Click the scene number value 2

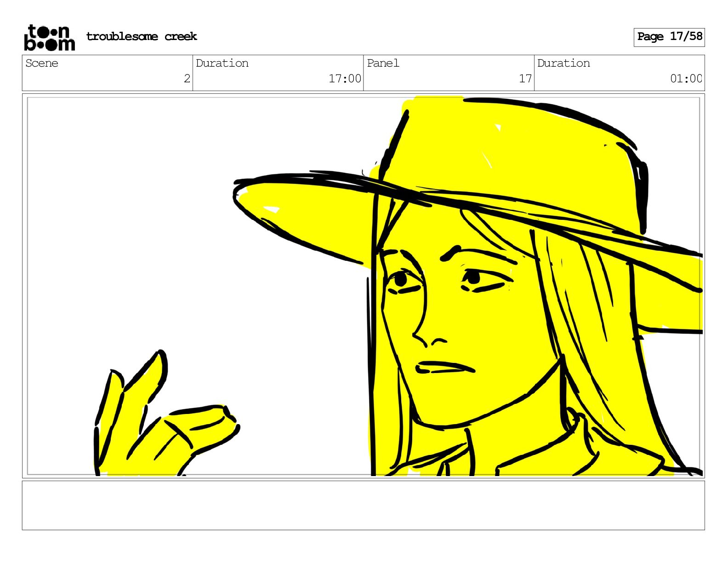187,79
